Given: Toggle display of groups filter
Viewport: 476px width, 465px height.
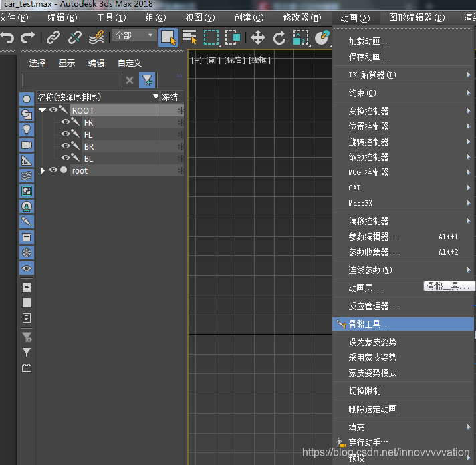Looking at the screenshot, I should coord(27,191).
